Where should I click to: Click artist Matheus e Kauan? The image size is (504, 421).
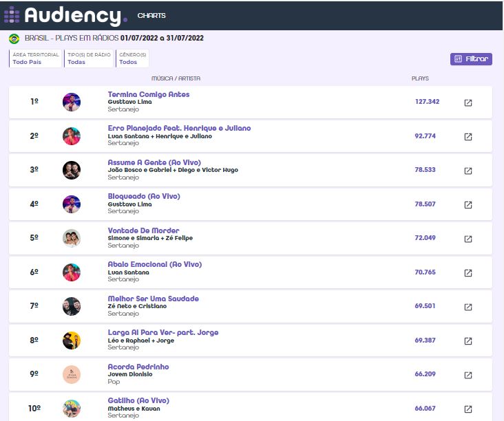click(x=134, y=409)
